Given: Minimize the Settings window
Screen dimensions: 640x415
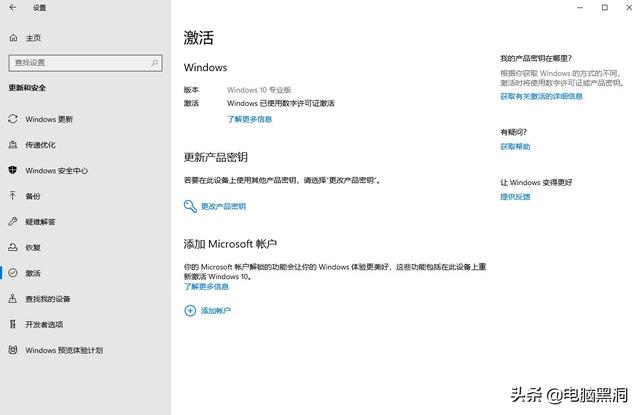Looking at the screenshot, I should click(x=580, y=8).
